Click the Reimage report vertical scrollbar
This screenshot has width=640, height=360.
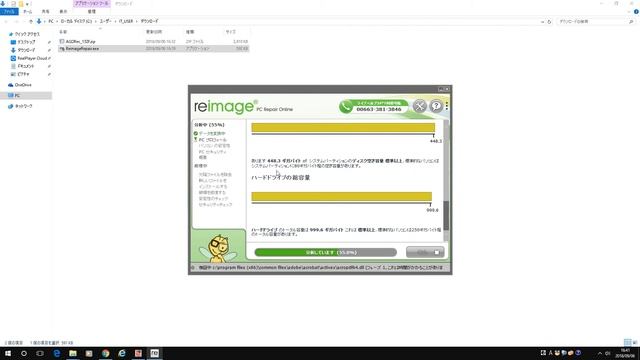[446, 180]
